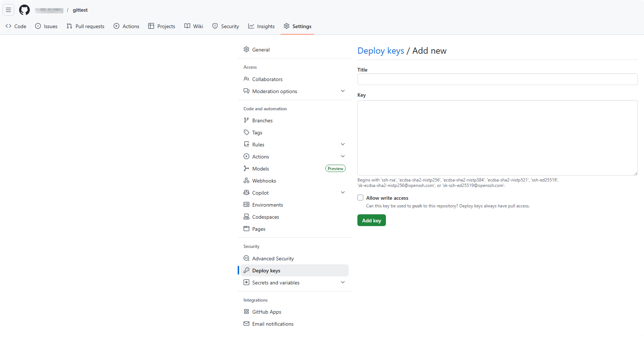Follow the Deploy keys breadcrumb link
Viewport: 644px width, 337px height.
point(380,51)
